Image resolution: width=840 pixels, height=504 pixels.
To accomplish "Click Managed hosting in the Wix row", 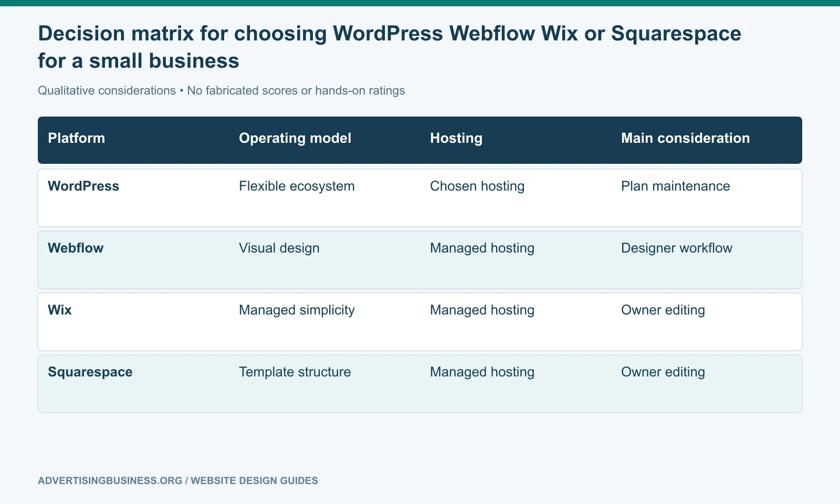I will coord(482,310).
